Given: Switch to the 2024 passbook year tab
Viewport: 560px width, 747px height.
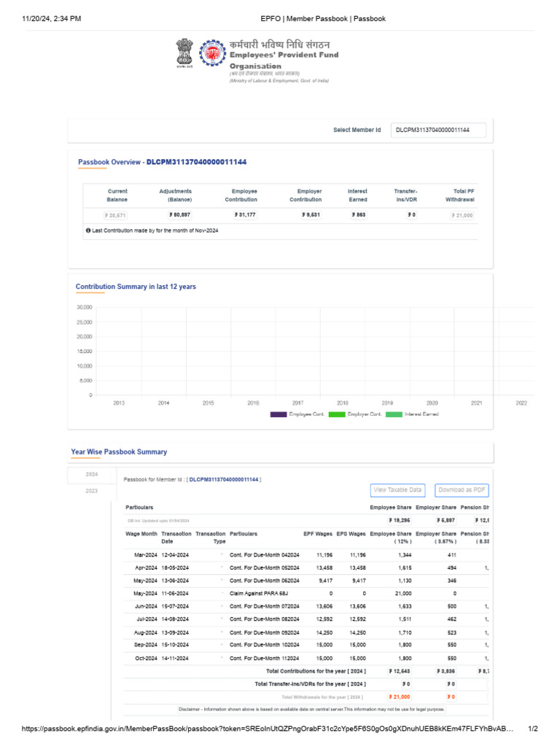Looking at the screenshot, I should click(91, 474).
